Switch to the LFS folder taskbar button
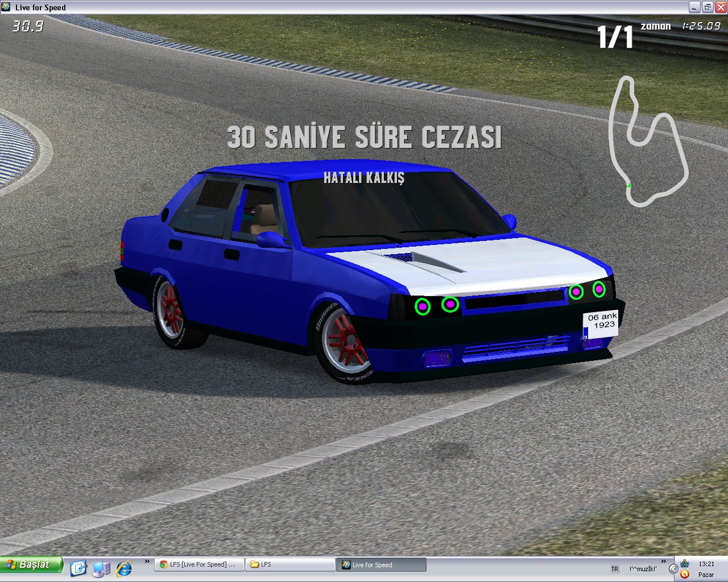728x582 pixels. click(291, 564)
